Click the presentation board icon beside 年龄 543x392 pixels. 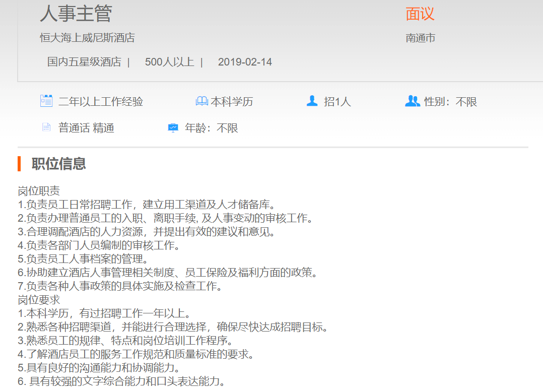(x=173, y=128)
